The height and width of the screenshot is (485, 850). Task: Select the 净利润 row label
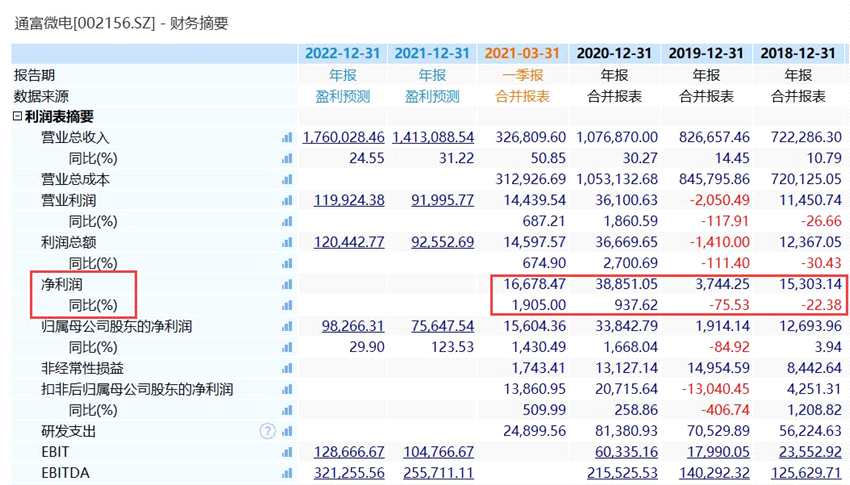62,284
